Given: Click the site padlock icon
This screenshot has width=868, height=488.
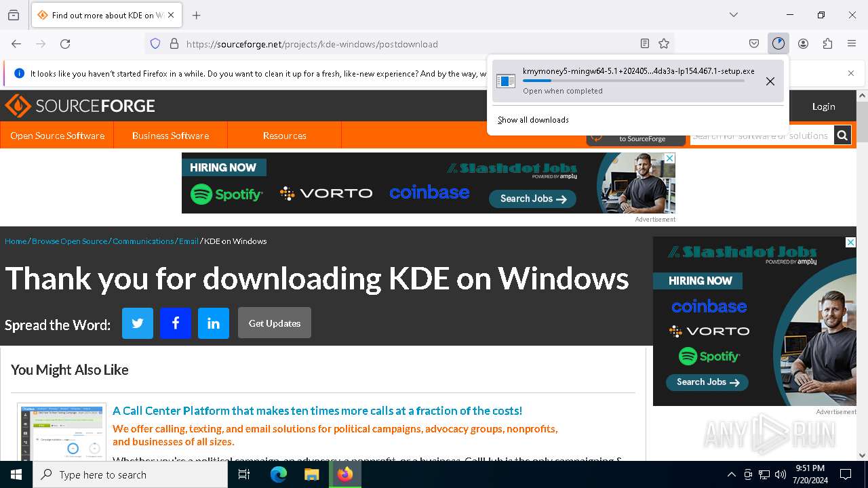Looking at the screenshot, I should 174,44.
